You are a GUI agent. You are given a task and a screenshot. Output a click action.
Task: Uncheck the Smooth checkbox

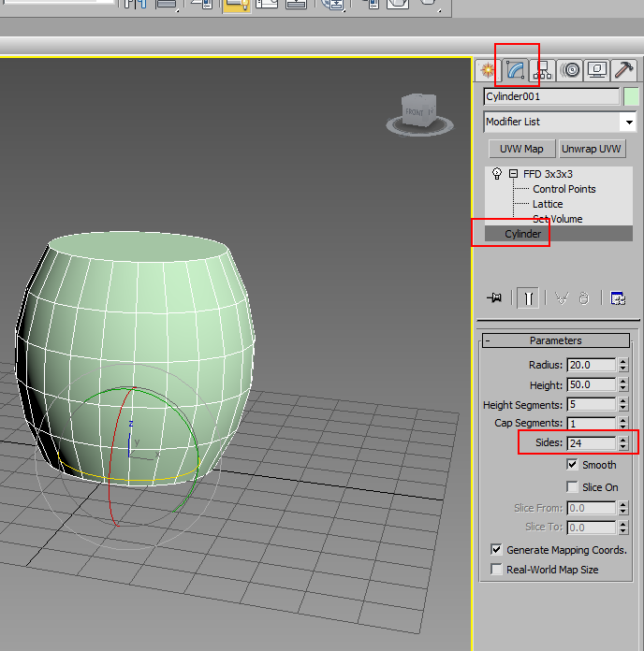[572, 465]
